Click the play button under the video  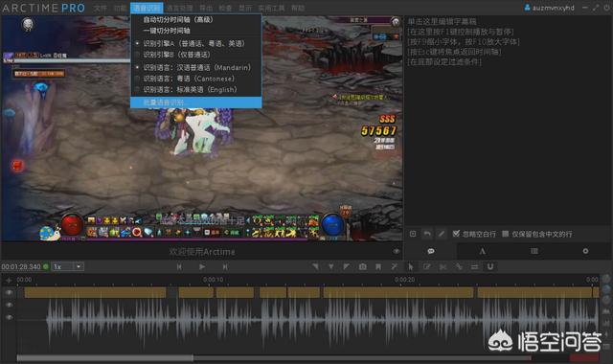[x=202, y=266]
